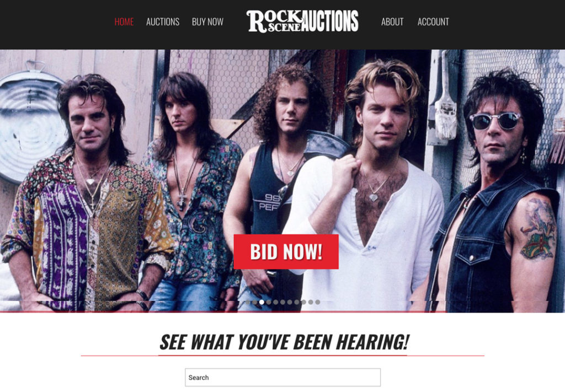
Task: Open the Account page
Action: [433, 22]
